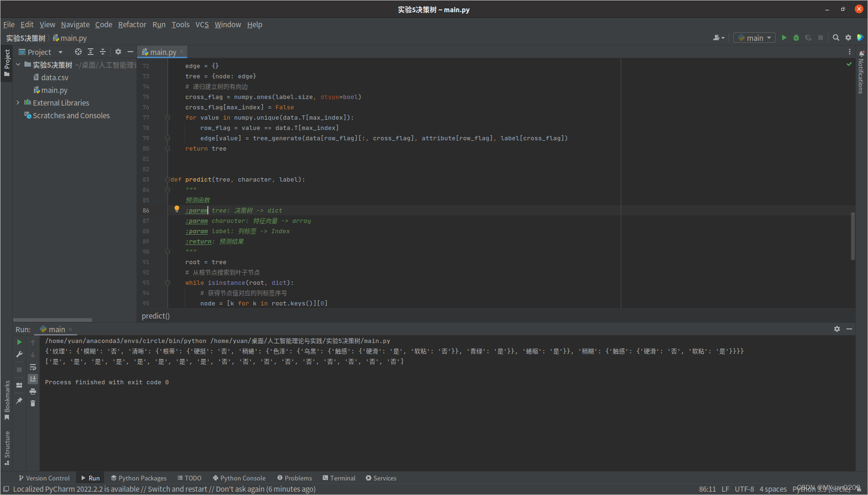This screenshot has height=495, width=868.
Task: Open the Navigate menu
Action: (75, 24)
